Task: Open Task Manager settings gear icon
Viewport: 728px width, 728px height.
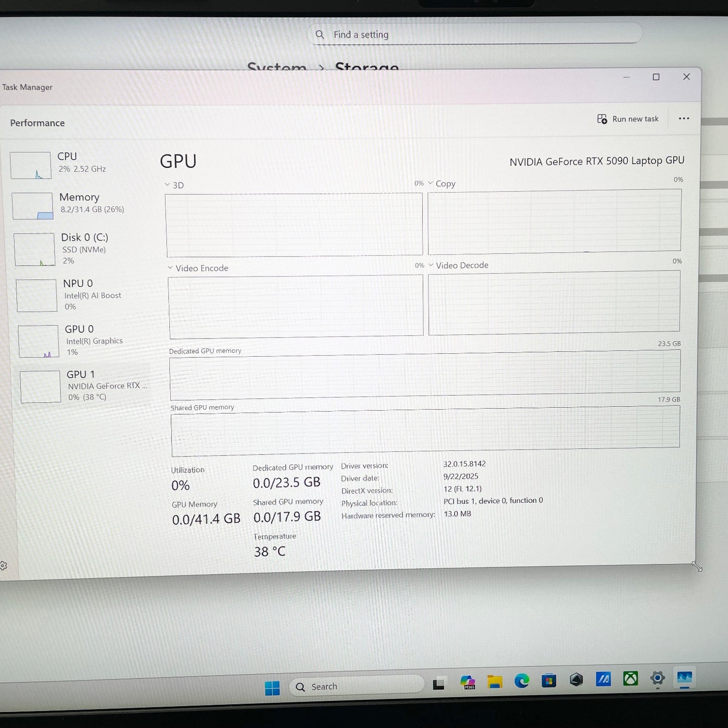Action: [x=3, y=566]
